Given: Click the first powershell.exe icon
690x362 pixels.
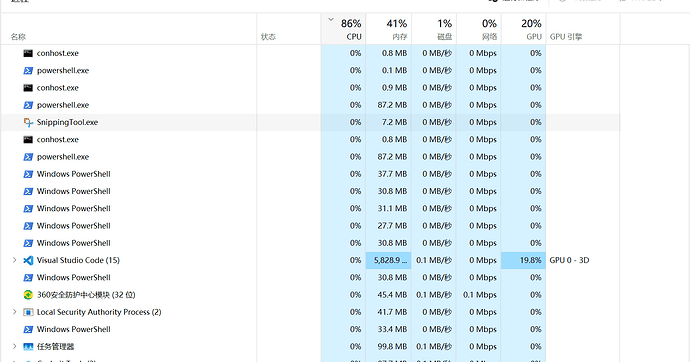Looking at the screenshot, I should (x=28, y=70).
